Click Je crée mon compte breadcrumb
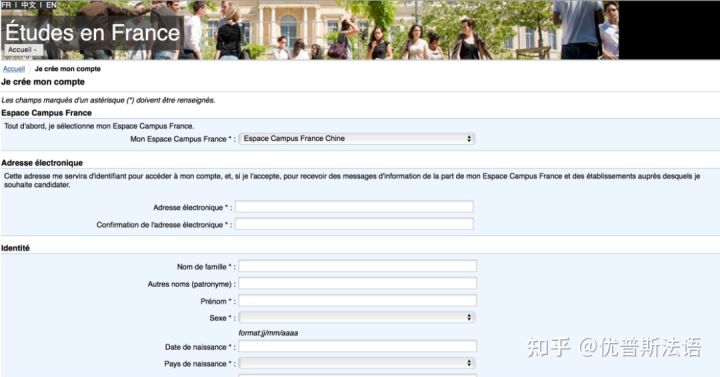The height and width of the screenshot is (377, 720). (68, 69)
